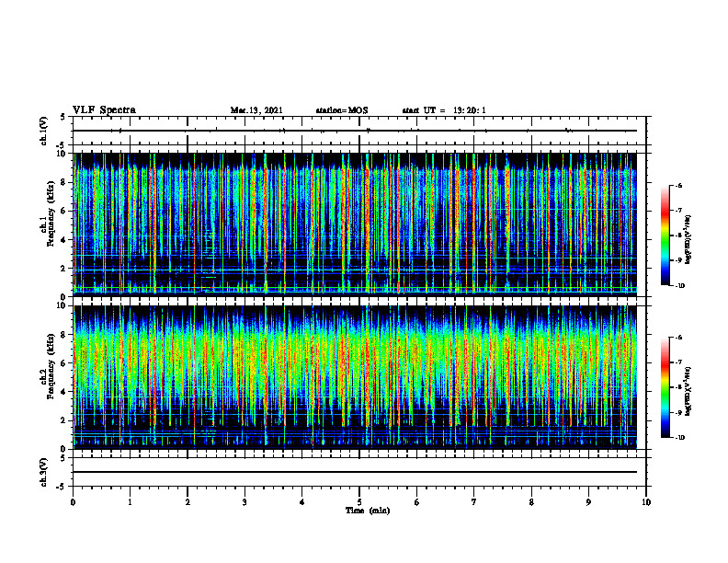Click the "6" kHz tick of ch.1 frequency axis
This screenshot has height=563, width=728.
pos(63,211)
